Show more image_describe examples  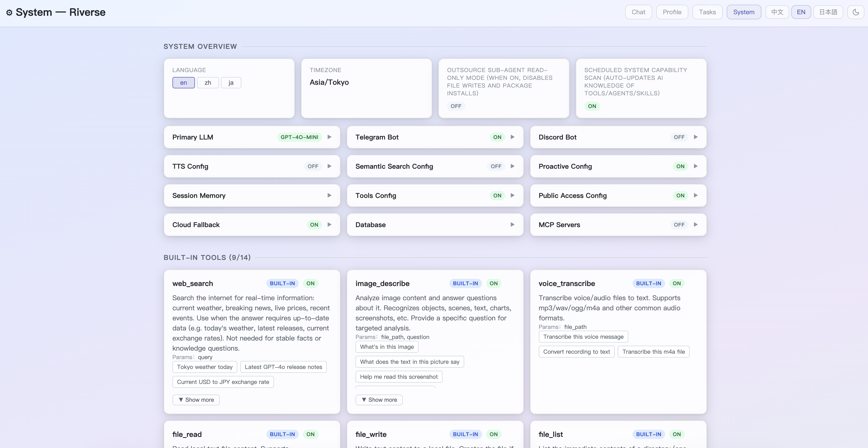click(x=379, y=400)
